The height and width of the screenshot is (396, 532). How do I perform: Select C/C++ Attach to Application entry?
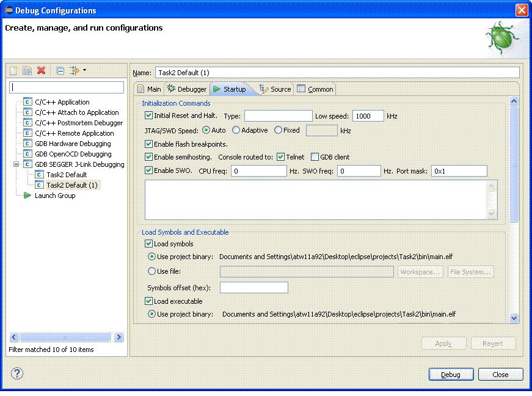tap(77, 112)
